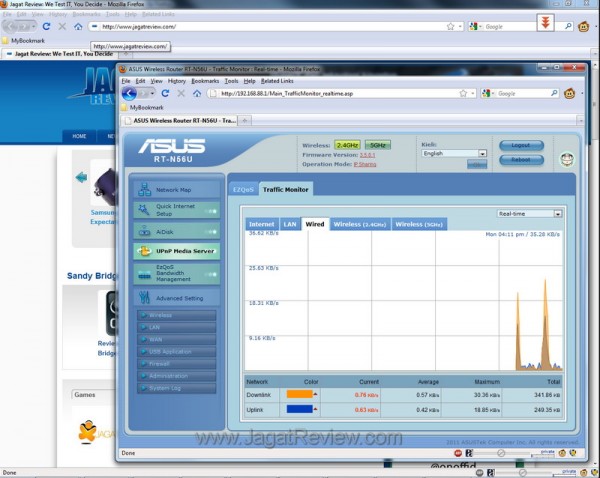
Task: Toggle the 2.4GHz wireless band
Action: point(347,145)
